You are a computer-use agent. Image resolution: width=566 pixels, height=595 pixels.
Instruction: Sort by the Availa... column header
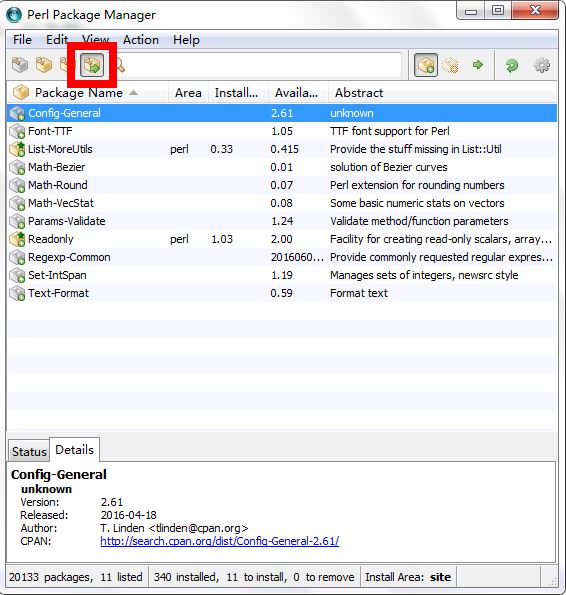(296, 93)
